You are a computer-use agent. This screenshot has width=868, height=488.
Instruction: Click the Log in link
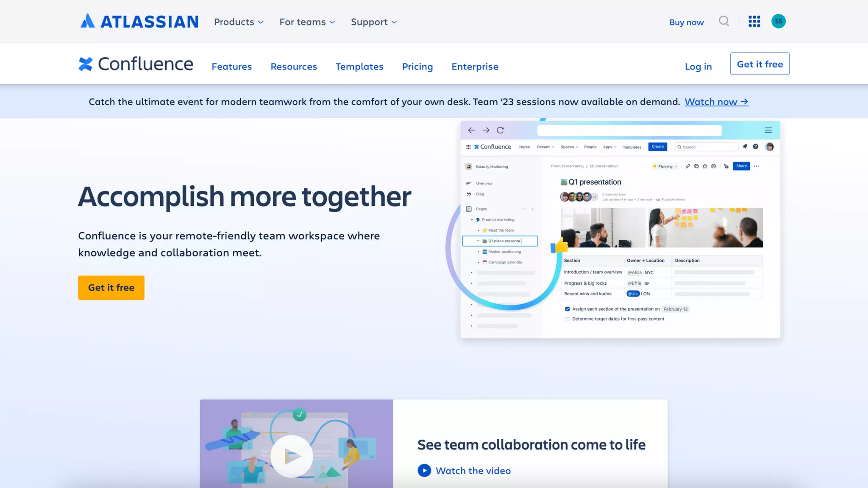coord(698,67)
